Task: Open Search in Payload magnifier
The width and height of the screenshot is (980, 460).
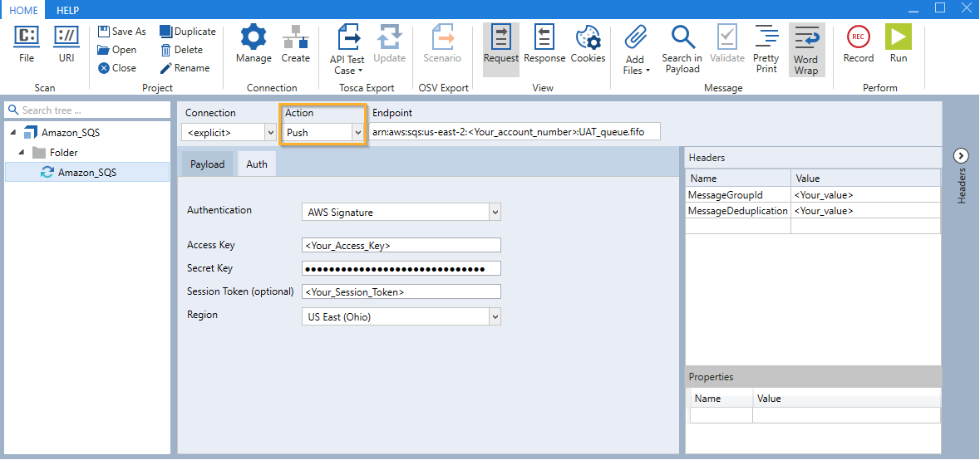Action: click(x=682, y=37)
